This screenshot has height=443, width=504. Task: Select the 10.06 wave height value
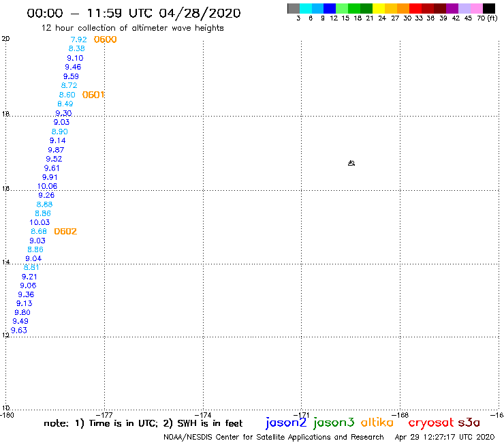pos(47,186)
